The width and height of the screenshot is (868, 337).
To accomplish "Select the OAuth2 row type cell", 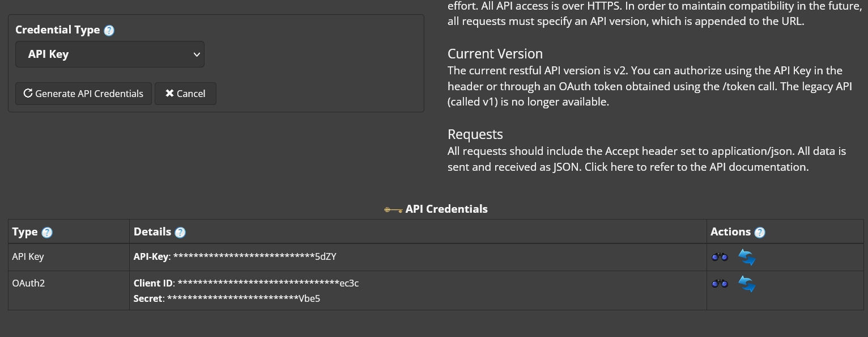I will click(x=69, y=290).
